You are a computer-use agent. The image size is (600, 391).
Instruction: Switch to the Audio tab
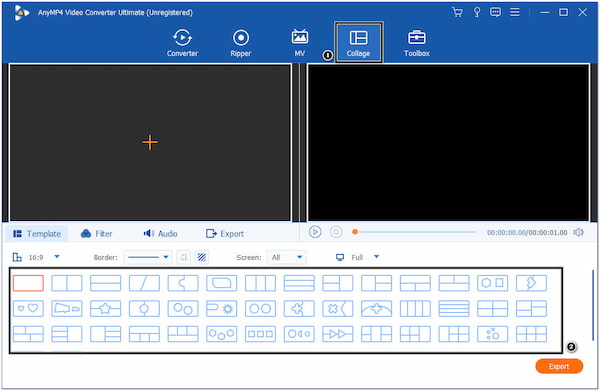[160, 233]
